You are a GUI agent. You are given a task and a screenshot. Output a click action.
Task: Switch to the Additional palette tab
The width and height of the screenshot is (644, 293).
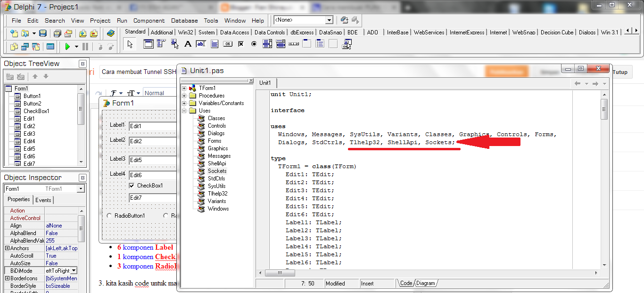(x=162, y=33)
